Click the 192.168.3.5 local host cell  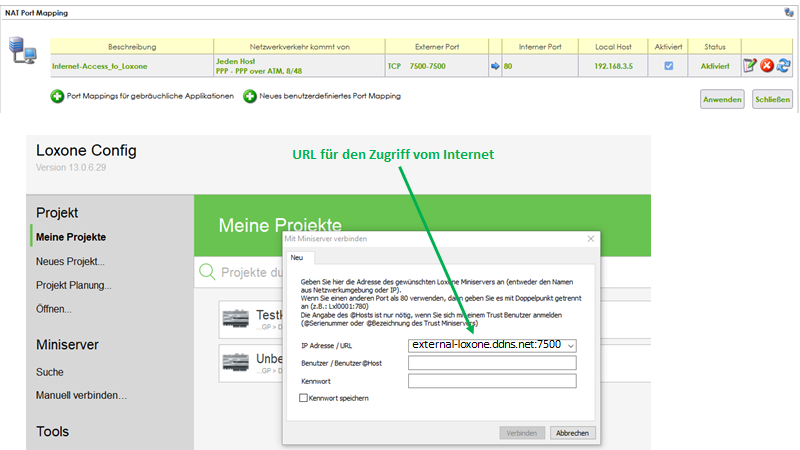click(613, 66)
